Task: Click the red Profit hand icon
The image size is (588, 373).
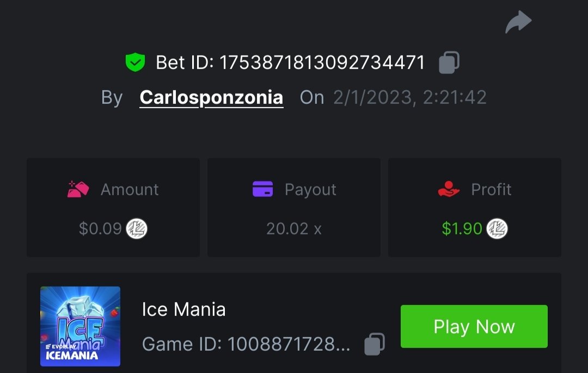Action: click(x=449, y=189)
